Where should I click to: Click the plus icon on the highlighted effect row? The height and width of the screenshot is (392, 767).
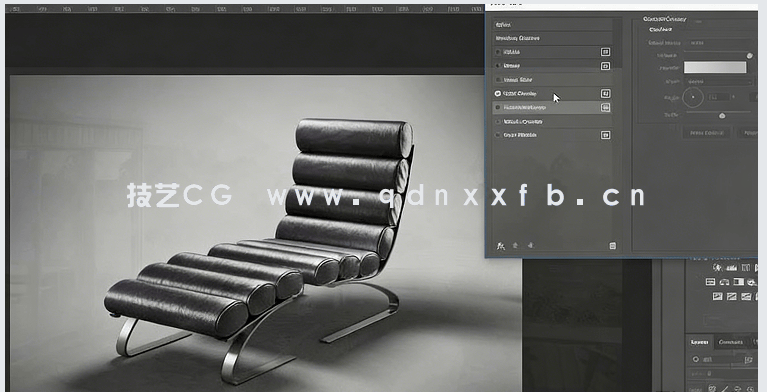(606, 108)
